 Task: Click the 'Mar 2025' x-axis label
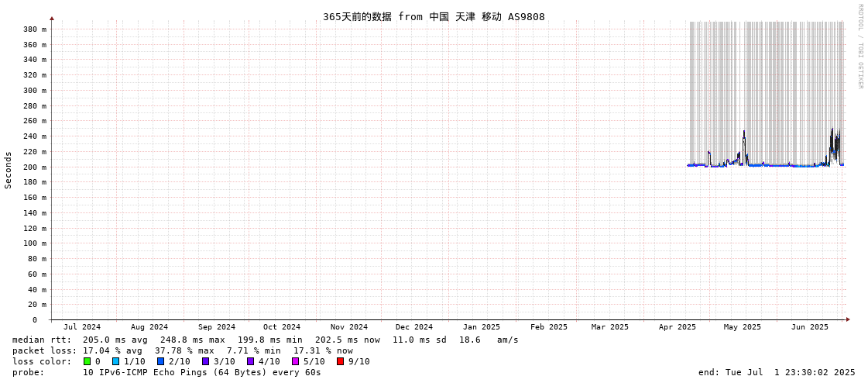609,327
